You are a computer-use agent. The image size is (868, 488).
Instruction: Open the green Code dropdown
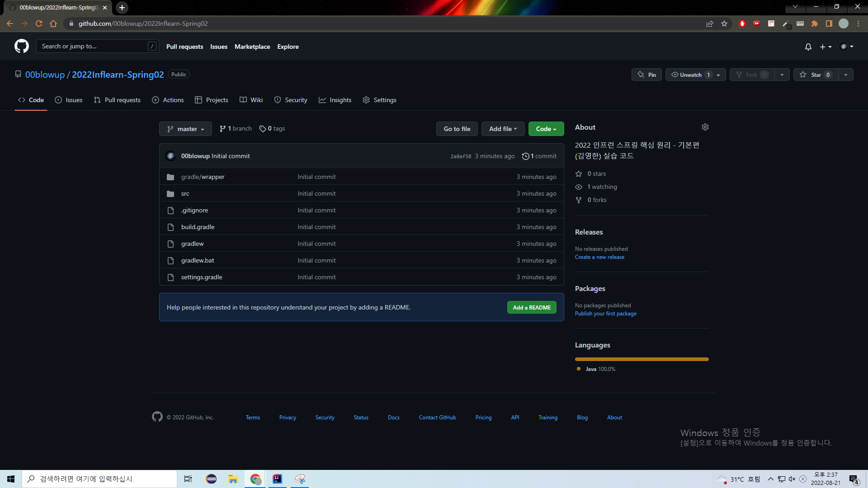click(546, 129)
